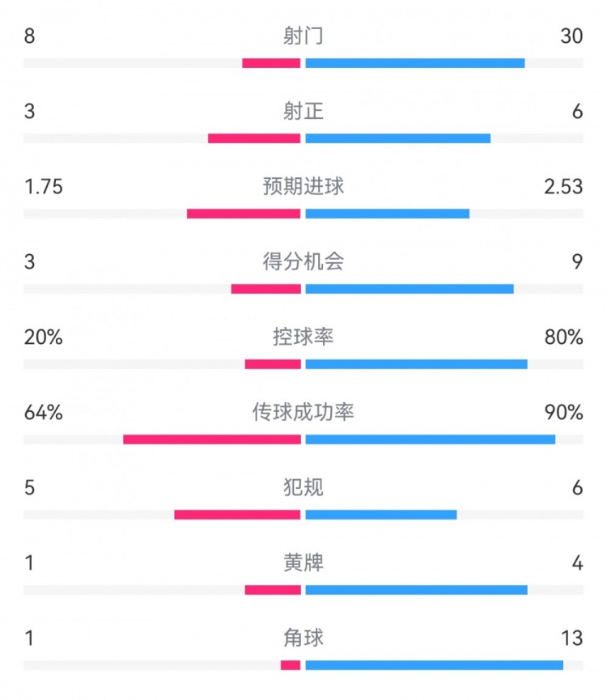Click the 射门 stat label
Image resolution: width=607 pixels, height=700 pixels.
pos(303,36)
